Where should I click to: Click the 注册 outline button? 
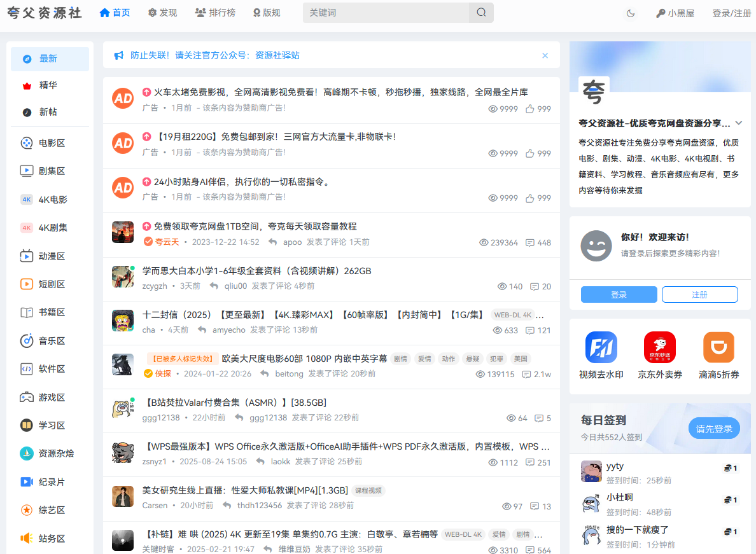point(699,294)
